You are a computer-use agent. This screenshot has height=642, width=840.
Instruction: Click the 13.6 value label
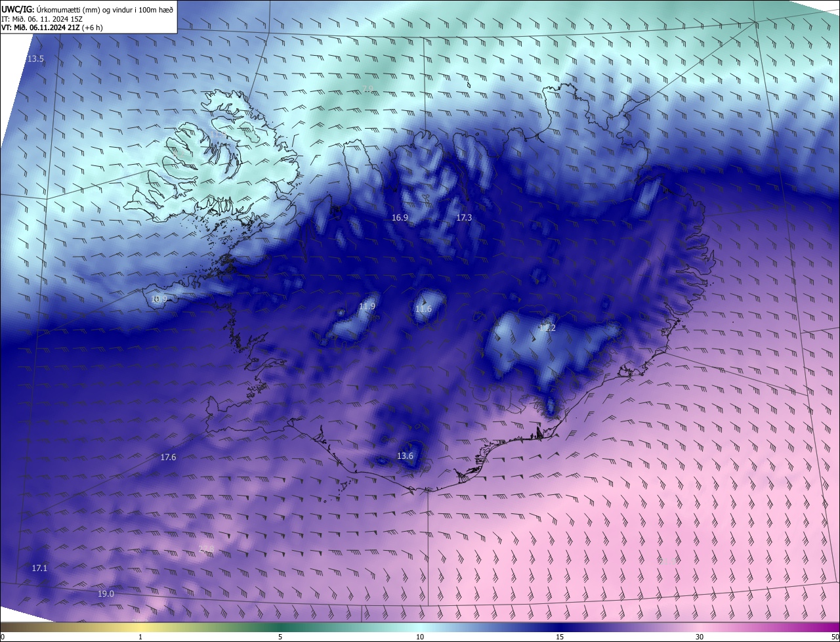click(x=406, y=456)
